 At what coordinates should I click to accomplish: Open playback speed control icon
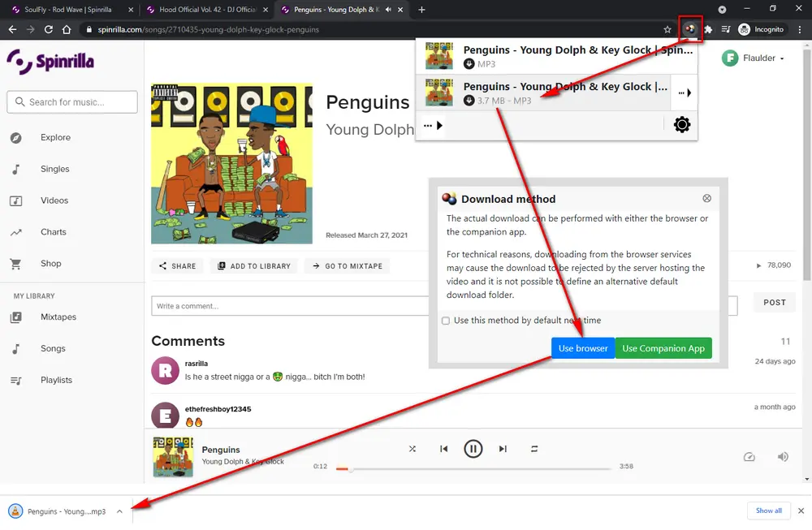click(749, 456)
